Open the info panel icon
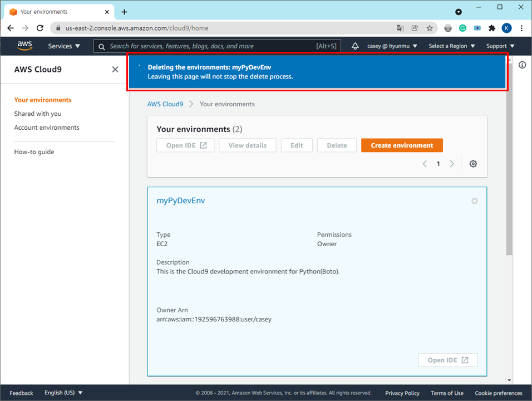 point(522,65)
